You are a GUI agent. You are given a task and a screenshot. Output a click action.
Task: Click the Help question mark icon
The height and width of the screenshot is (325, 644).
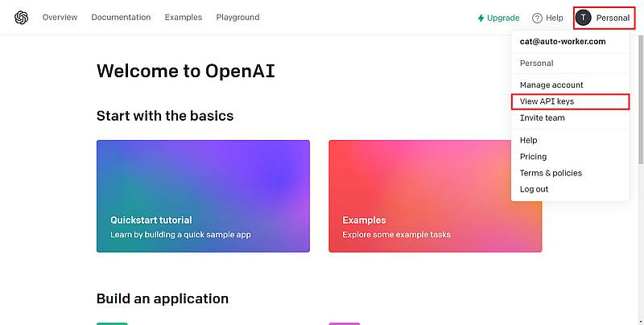coord(537,18)
